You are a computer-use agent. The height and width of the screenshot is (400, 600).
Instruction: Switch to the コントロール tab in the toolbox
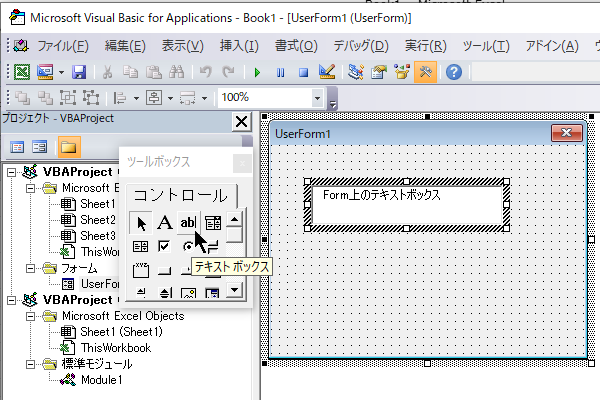point(181,194)
